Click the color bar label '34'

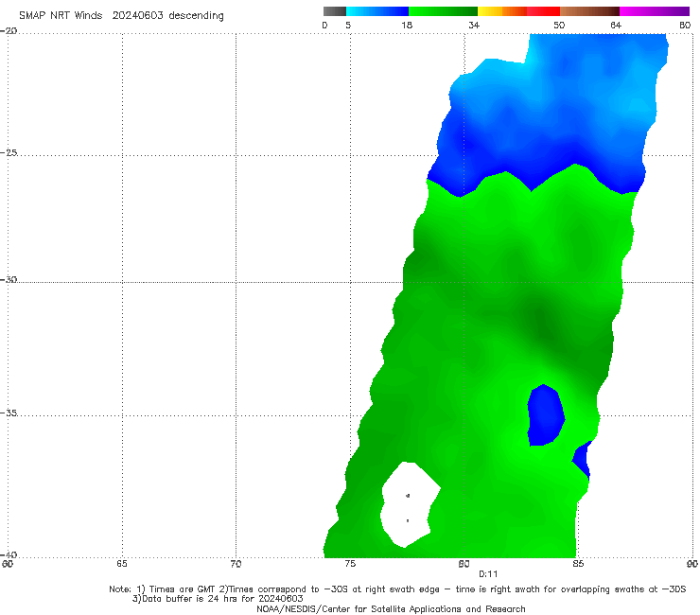pos(474,25)
